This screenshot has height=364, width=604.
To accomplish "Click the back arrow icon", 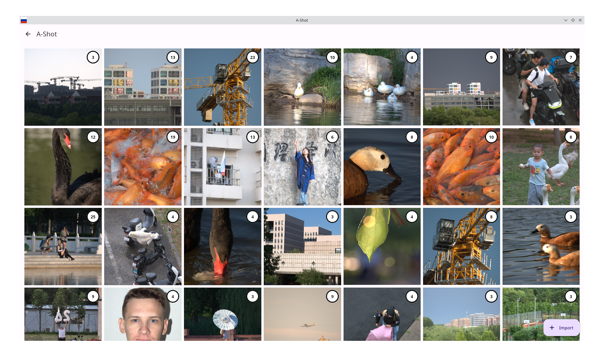I will pos(28,34).
